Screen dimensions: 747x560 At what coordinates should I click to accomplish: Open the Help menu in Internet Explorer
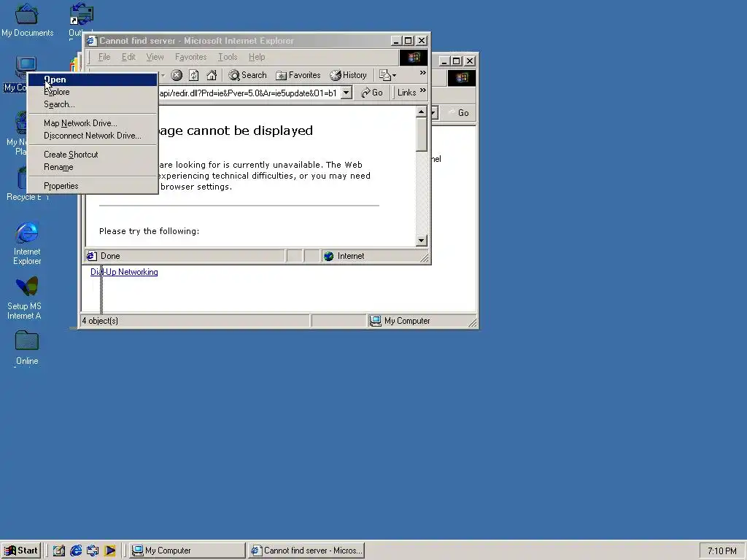point(257,57)
